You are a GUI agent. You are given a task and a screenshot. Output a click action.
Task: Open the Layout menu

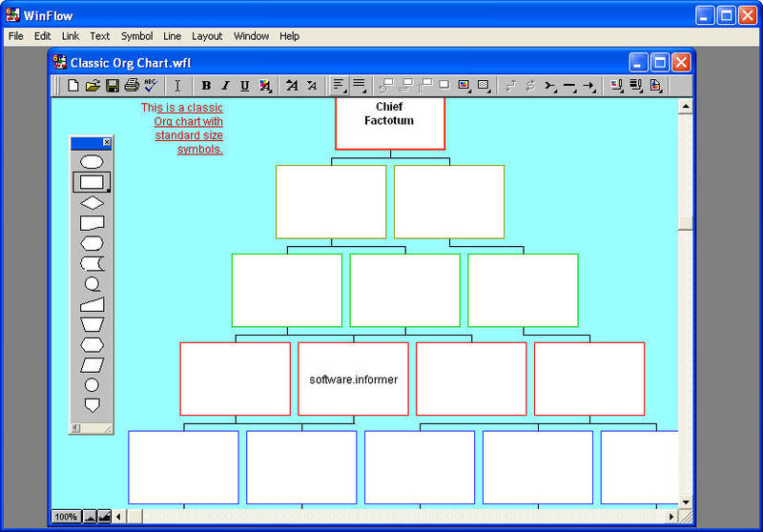pyautogui.click(x=207, y=36)
